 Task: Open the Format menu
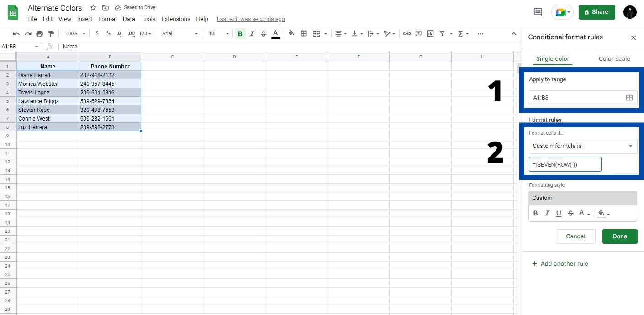[107, 19]
